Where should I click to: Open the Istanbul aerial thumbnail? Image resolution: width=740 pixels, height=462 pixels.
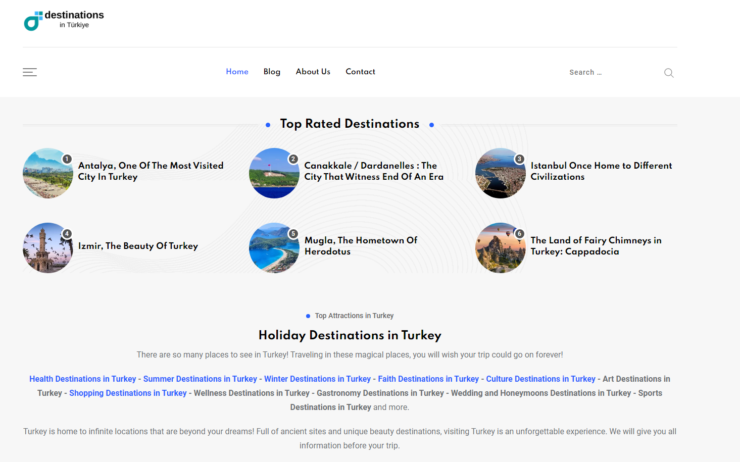click(500, 173)
